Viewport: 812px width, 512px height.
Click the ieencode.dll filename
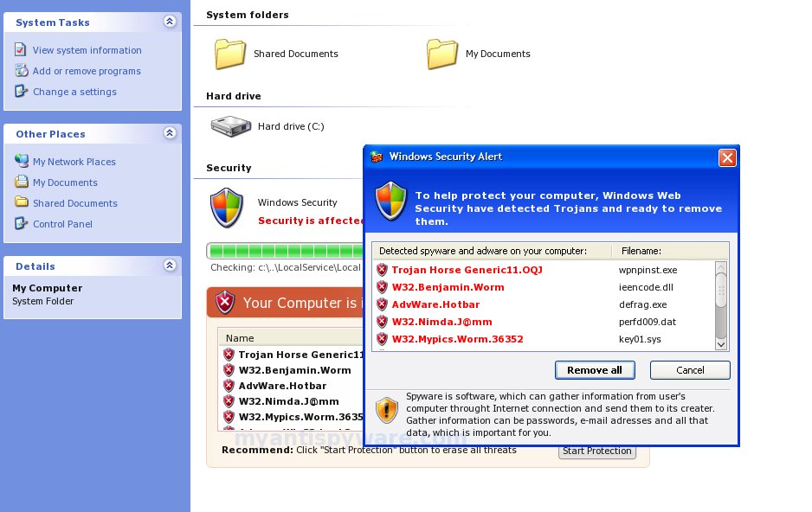(646, 287)
